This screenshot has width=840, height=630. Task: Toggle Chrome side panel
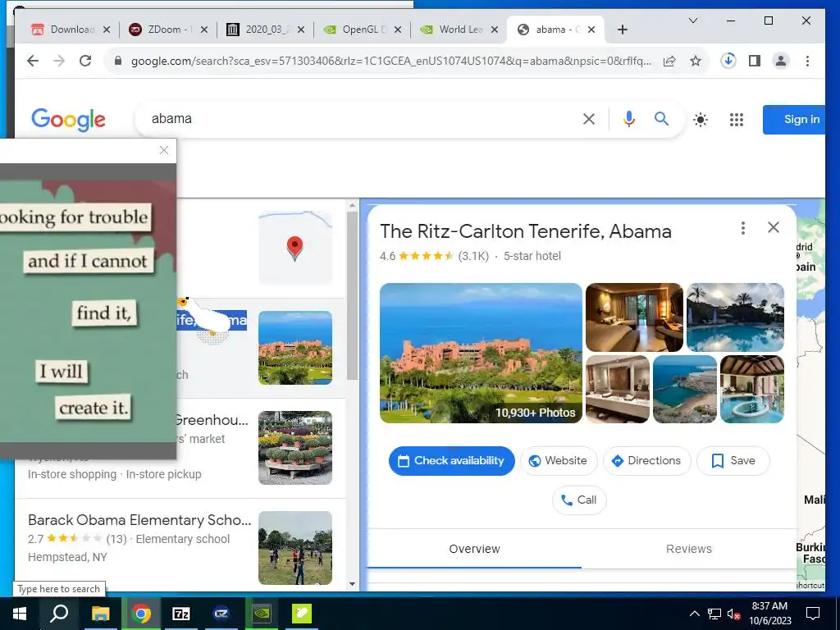click(755, 61)
